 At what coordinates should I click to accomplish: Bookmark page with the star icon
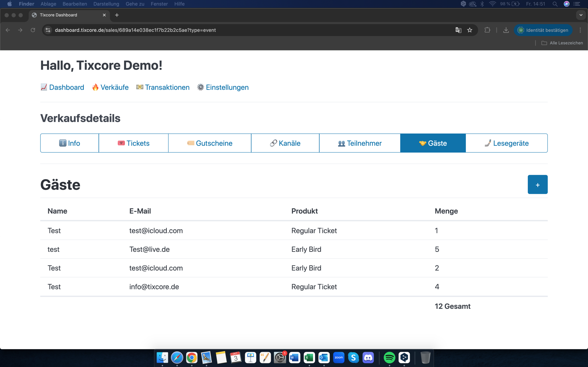click(x=469, y=30)
